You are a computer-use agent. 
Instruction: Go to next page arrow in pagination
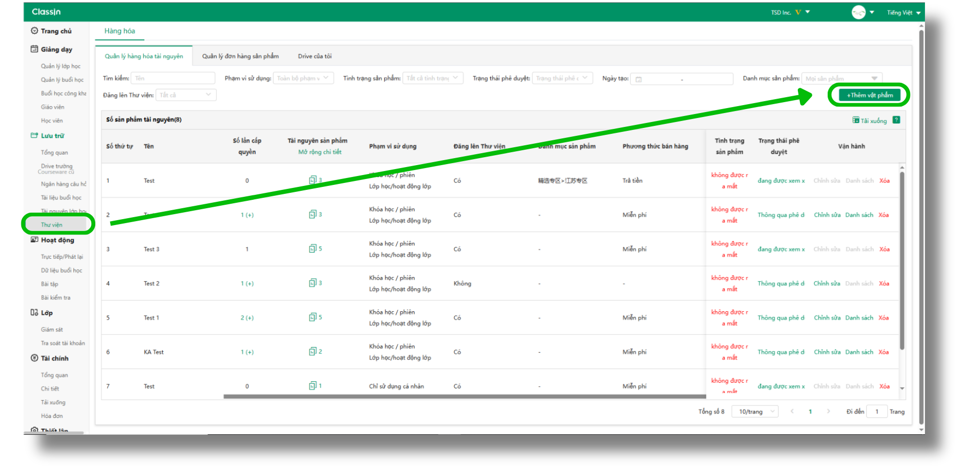(x=828, y=411)
